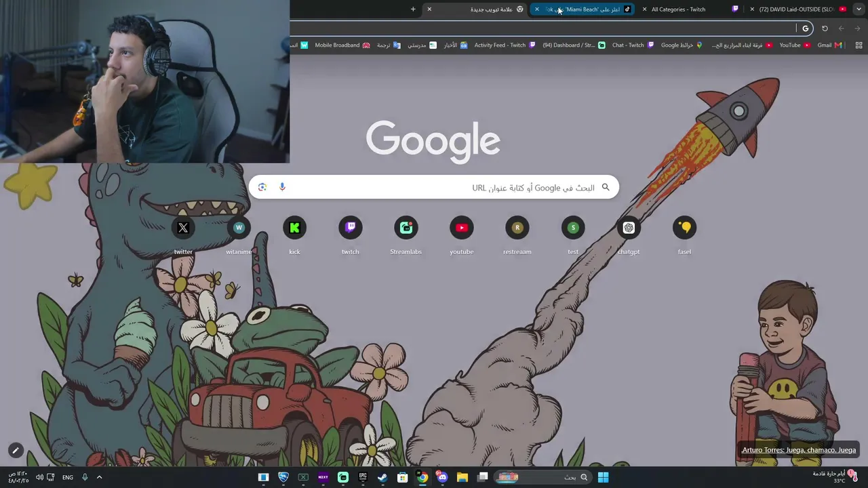Open volume control in system tray
Viewport: 868px width, 488px height.
tap(39, 477)
